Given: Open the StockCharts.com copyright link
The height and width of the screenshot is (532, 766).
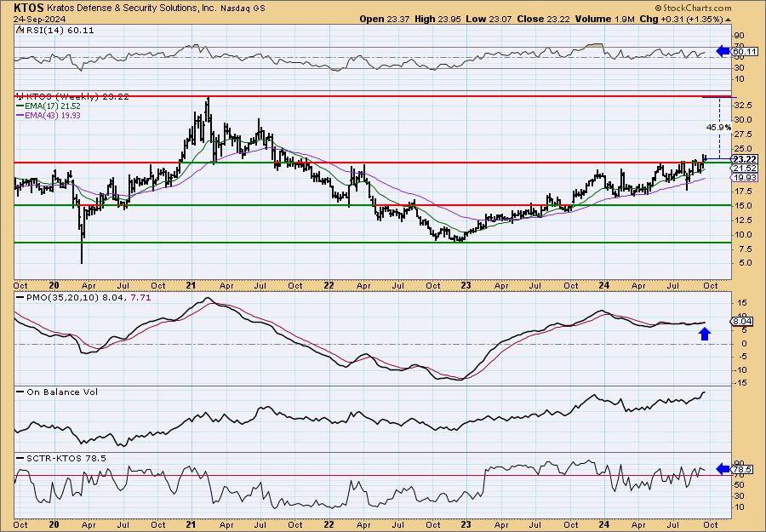Looking at the screenshot, I should pos(693,8).
